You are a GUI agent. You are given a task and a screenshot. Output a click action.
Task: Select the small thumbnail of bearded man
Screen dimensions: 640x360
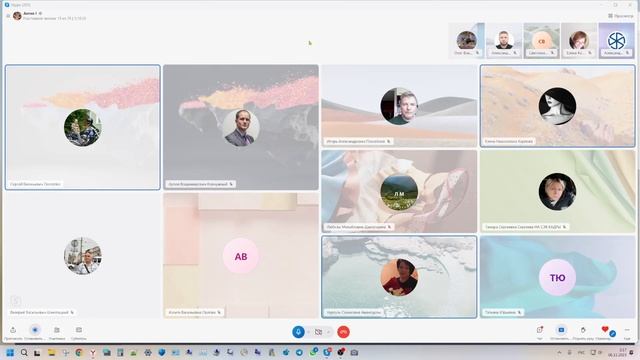pyautogui.click(x=504, y=41)
